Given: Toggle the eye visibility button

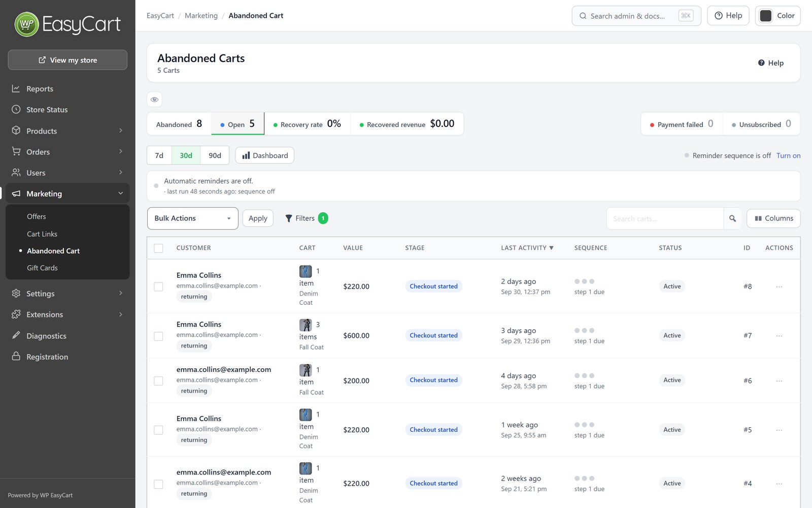Looking at the screenshot, I should pyautogui.click(x=154, y=100).
